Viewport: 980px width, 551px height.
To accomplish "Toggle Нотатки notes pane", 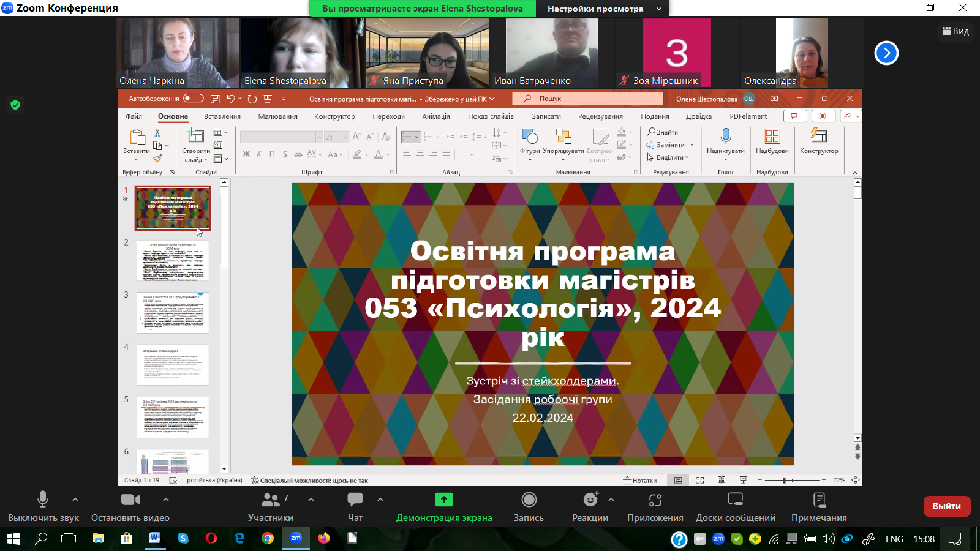I will tap(640, 481).
